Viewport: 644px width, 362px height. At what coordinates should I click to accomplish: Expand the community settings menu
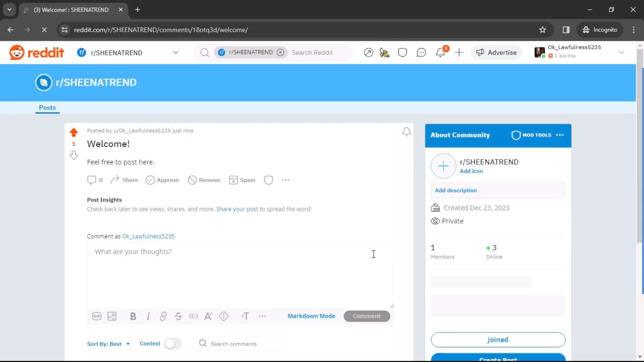pos(560,135)
